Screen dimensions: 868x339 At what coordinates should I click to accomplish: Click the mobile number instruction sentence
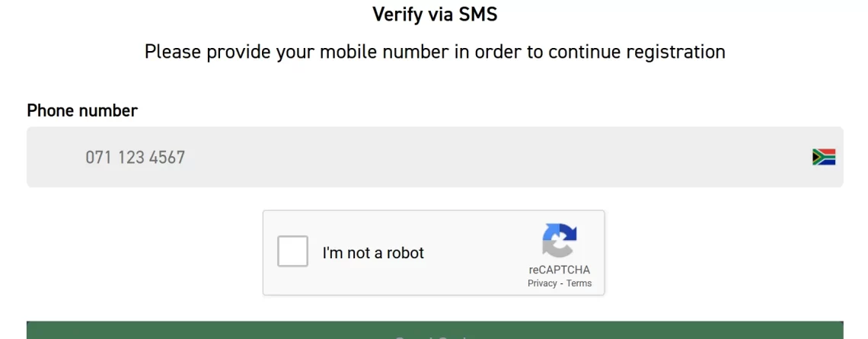(435, 52)
